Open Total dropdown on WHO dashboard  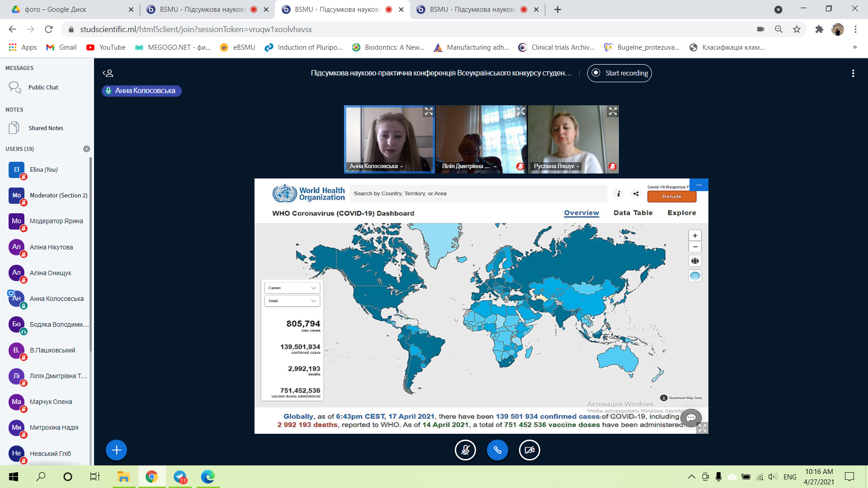292,301
